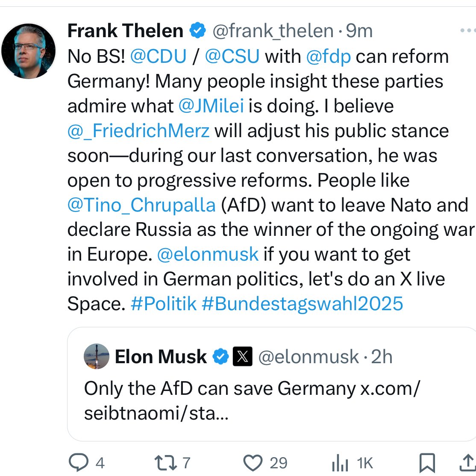The width and height of the screenshot is (476, 476).
Task: Open Frank Thelen's profile picture
Action: [29, 50]
